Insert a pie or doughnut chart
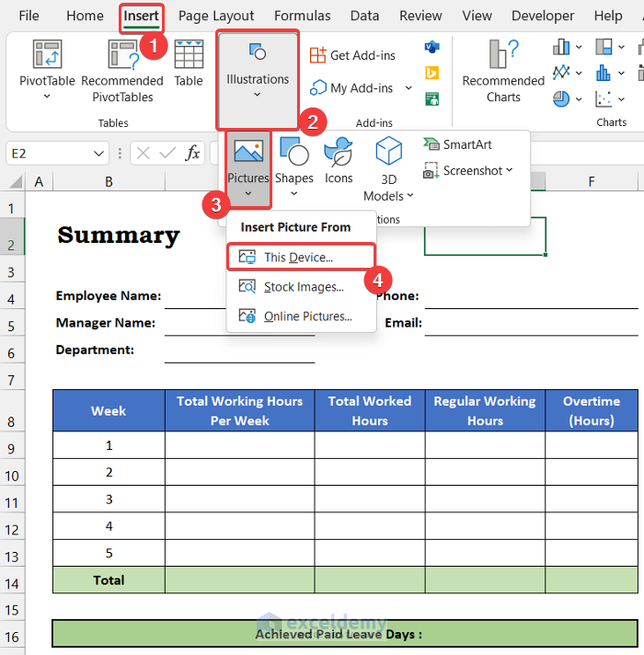The height and width of the screenshot is (655, 644). click(561, 99)
